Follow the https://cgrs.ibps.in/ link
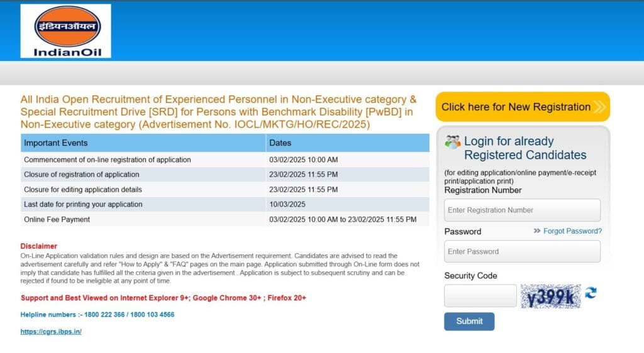Screen dimensions: 644x353 51,331
